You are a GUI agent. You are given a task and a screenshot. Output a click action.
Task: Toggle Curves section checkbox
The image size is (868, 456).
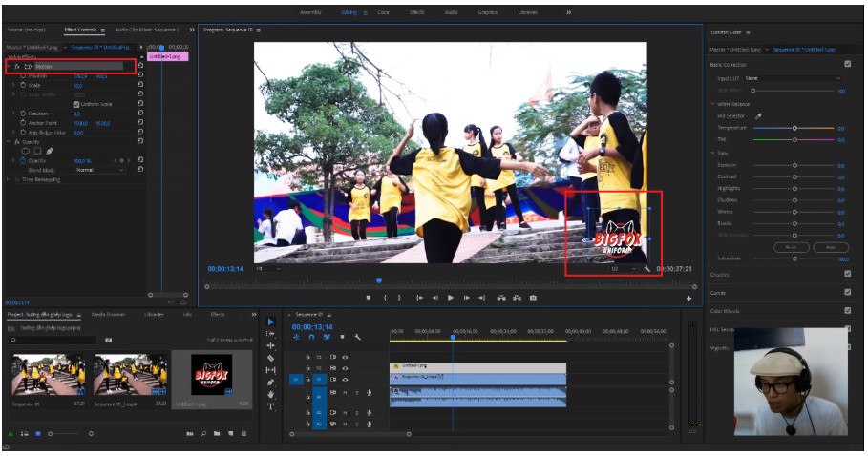848,292
